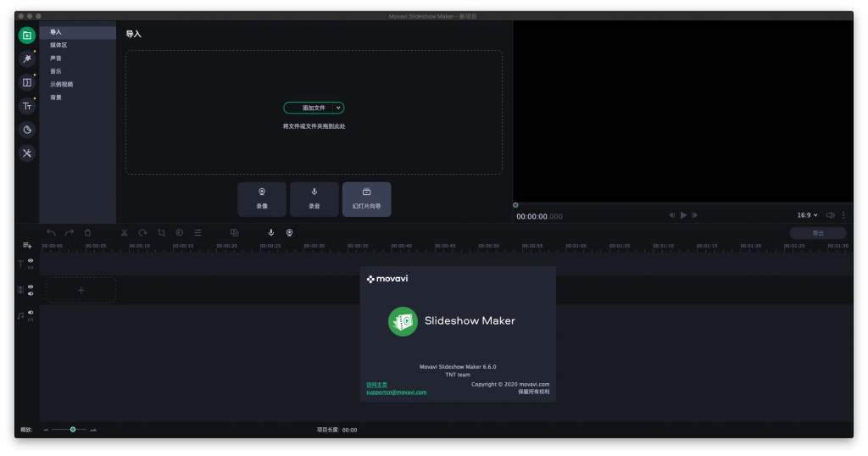
Task: Click the Slideshow Maker green logo
Action: pos(403,321)
